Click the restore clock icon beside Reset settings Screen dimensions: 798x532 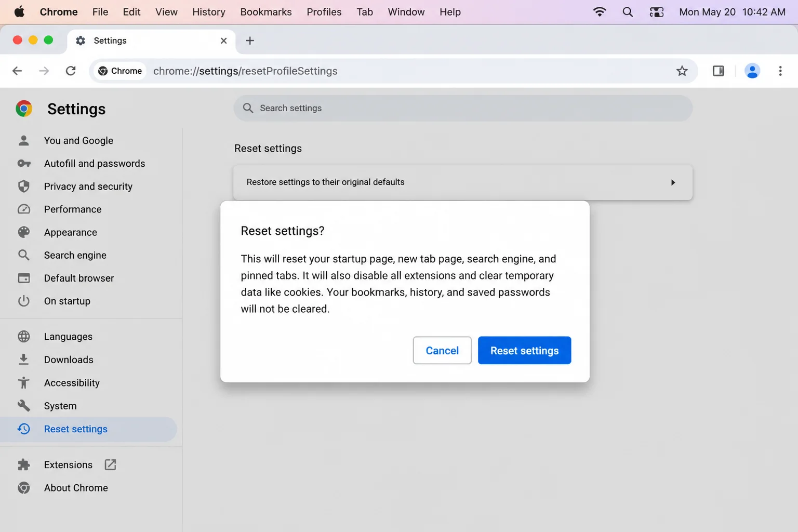[x=24, y=429]
